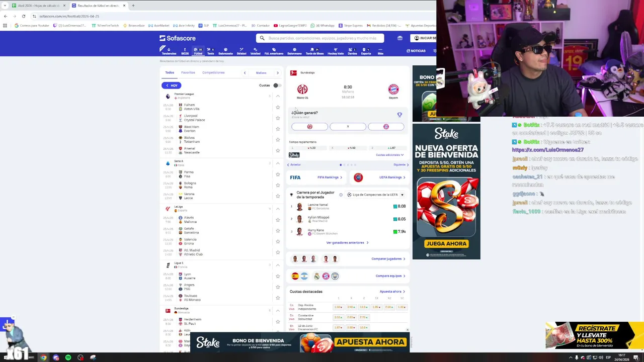Open Spotify from the Windows taskbar
This screenshot has width=644, height=362.
click(x=68, y=358)
